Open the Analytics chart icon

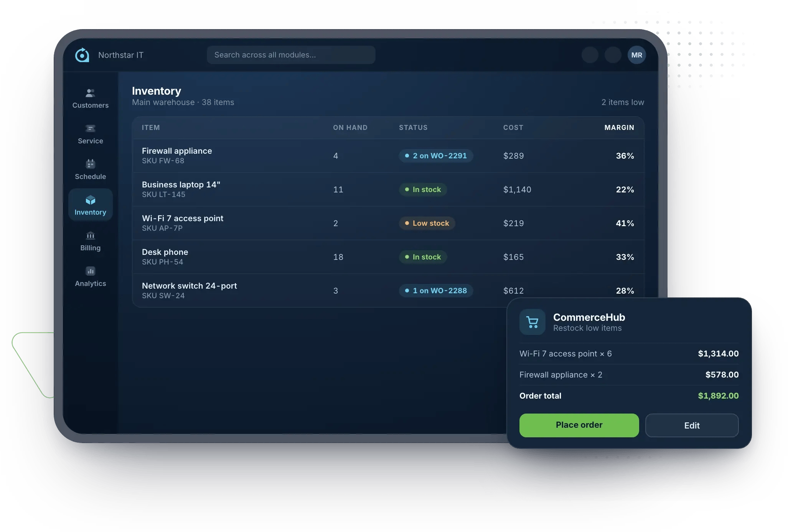click(91, 271)
